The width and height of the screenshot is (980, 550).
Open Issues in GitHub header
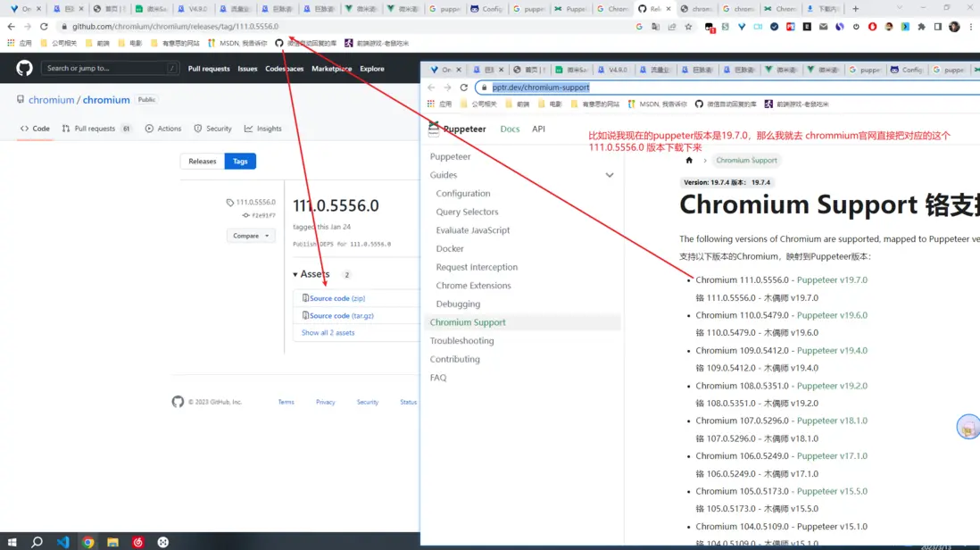coord(247,69)
